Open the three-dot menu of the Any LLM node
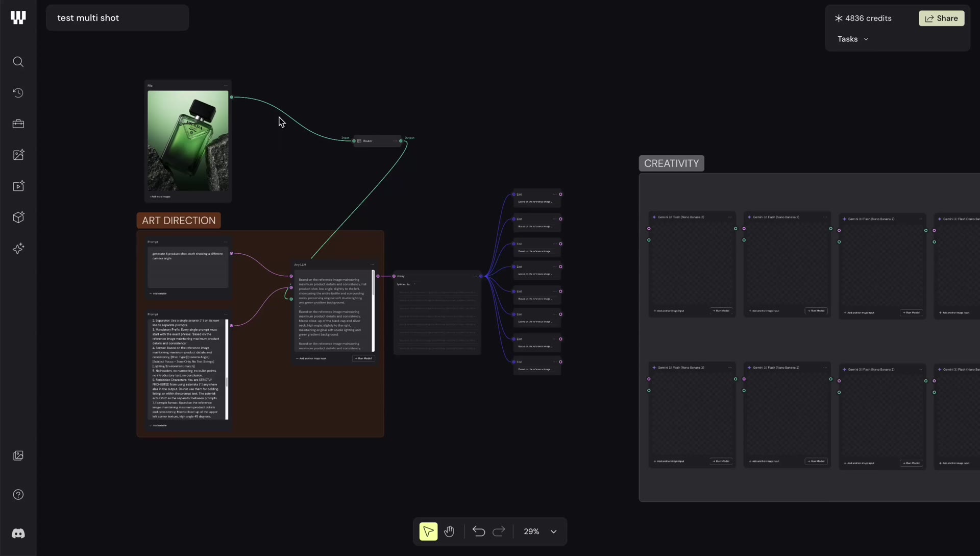The image size is (980, 556). [372, 264]
